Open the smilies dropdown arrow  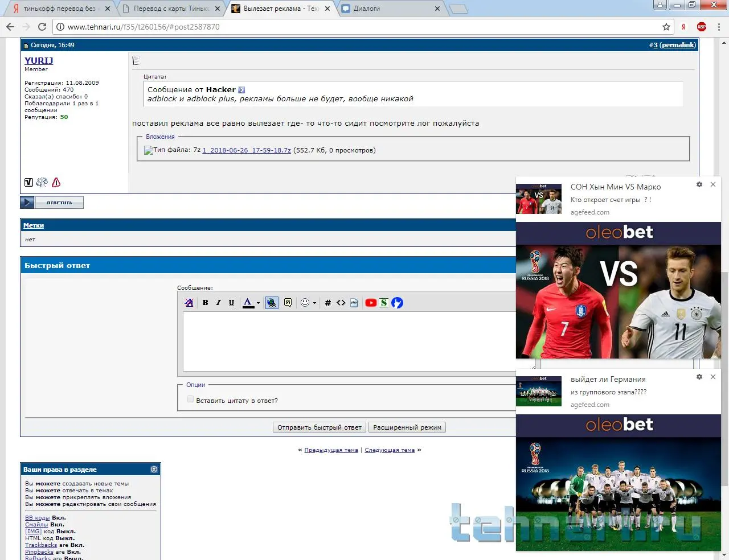(314, 303)
